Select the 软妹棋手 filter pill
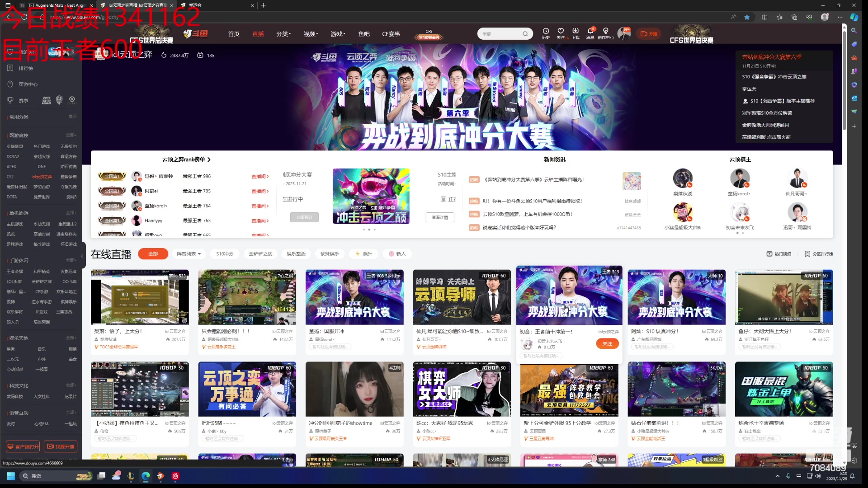 point(330,254)
